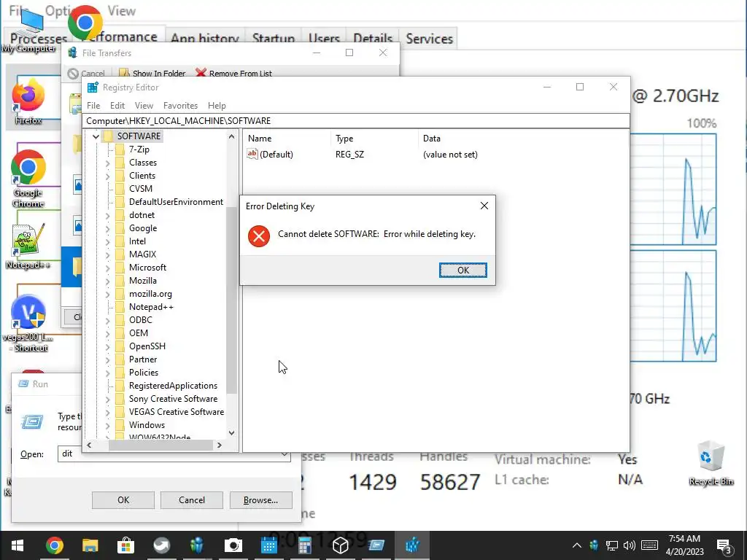The height and width of the screenshot is (560, 747).
Task: Open the Run dialog history dropdown
Action: 284,454
